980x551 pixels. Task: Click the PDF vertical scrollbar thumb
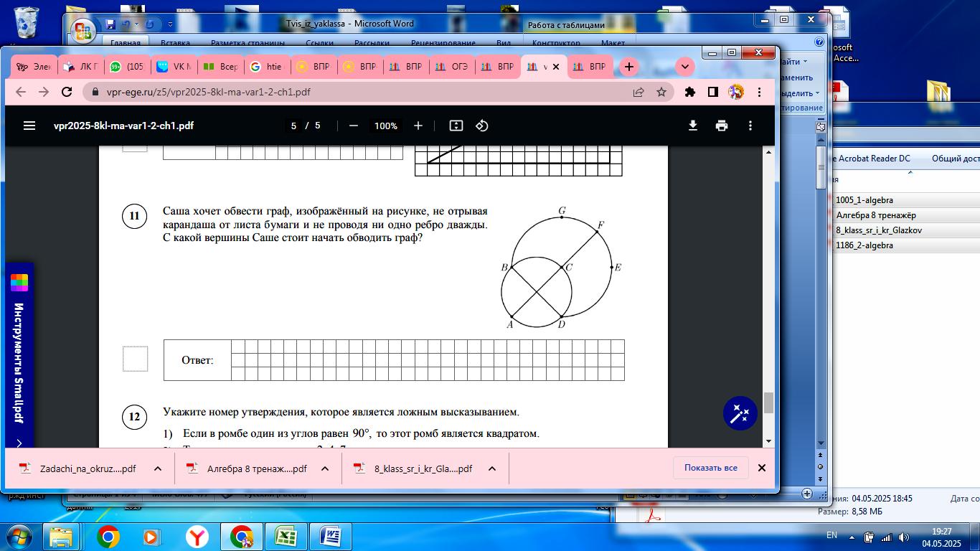pyautogui.click(x=769, y=402)
